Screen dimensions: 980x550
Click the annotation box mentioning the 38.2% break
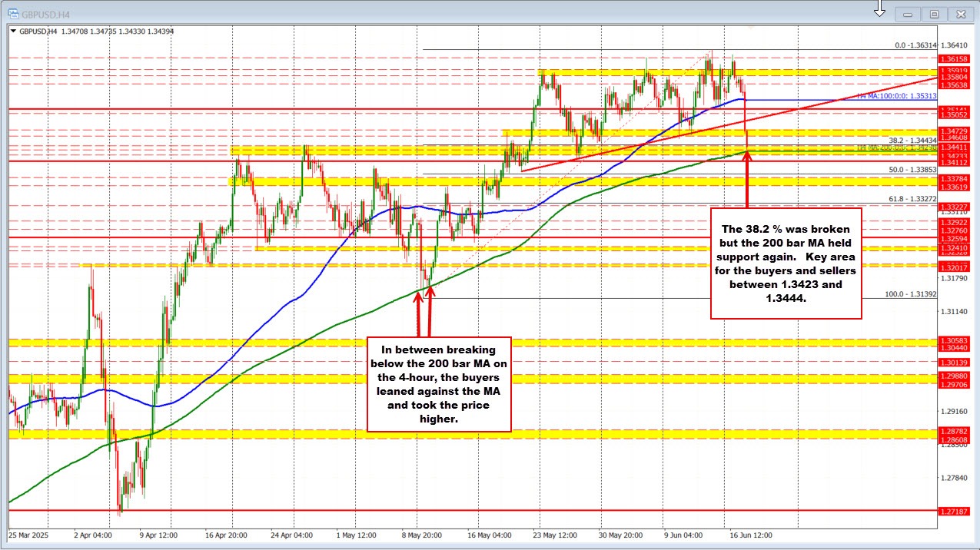click(x=786, y=264)
